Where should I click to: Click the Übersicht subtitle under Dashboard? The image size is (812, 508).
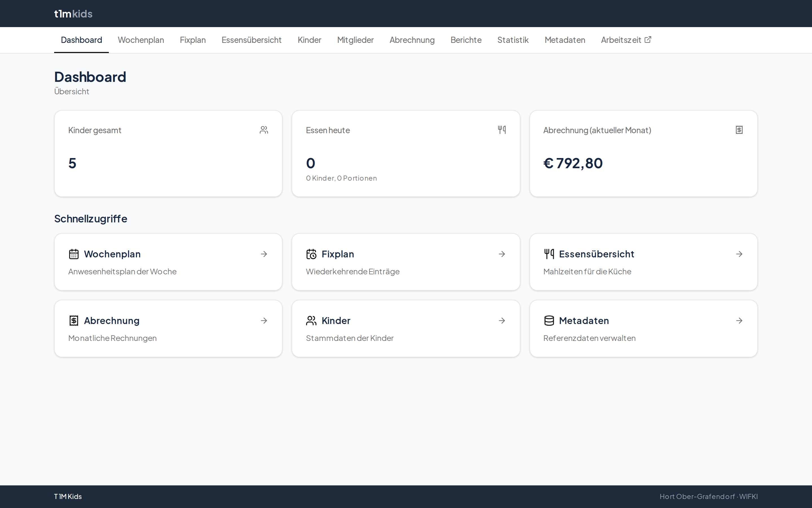(x=71, y=91)
